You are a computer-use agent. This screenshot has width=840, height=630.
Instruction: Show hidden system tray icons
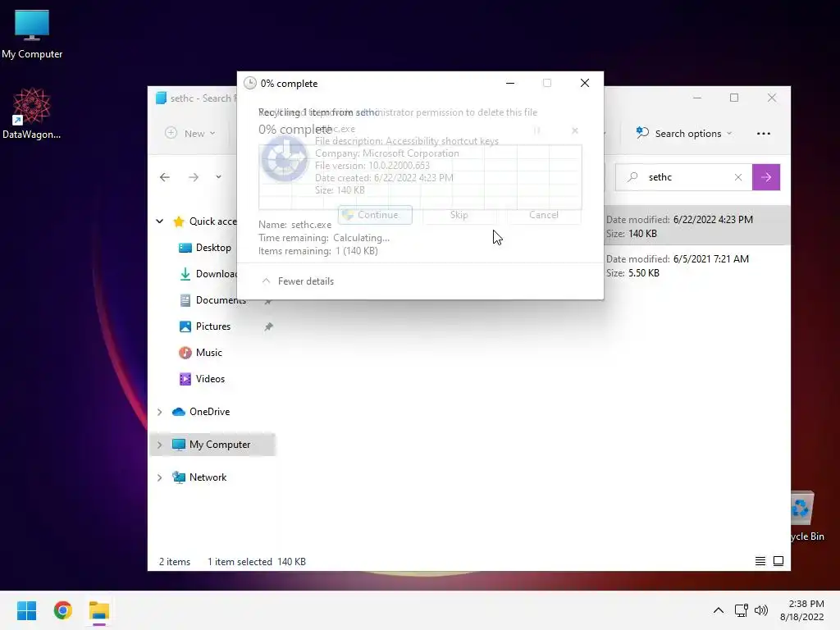719,610
